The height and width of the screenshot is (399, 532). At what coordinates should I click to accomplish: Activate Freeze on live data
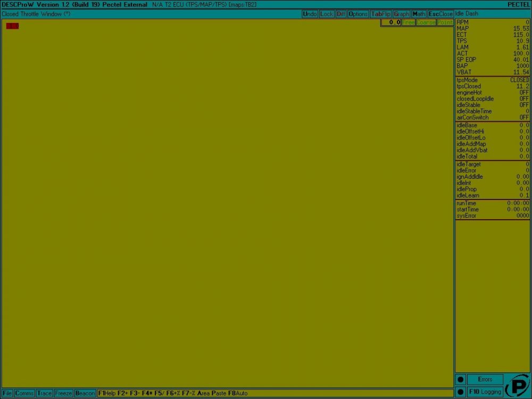click(63, 393)
